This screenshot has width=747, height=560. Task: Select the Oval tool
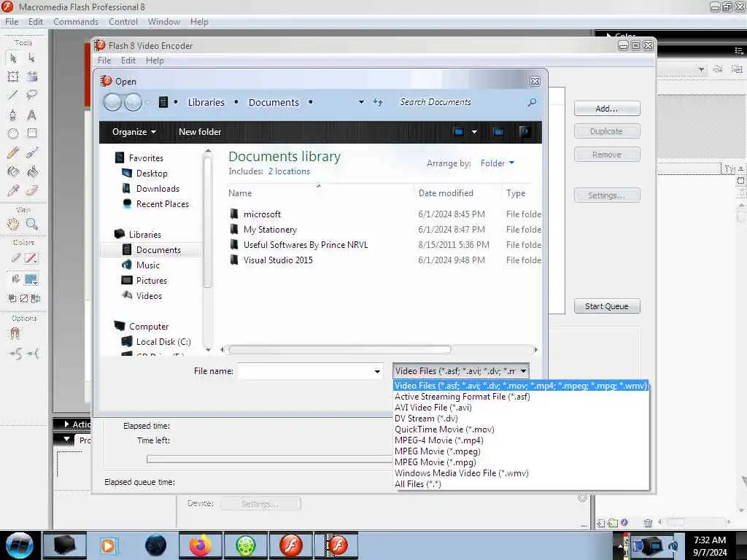pos(13,133)
